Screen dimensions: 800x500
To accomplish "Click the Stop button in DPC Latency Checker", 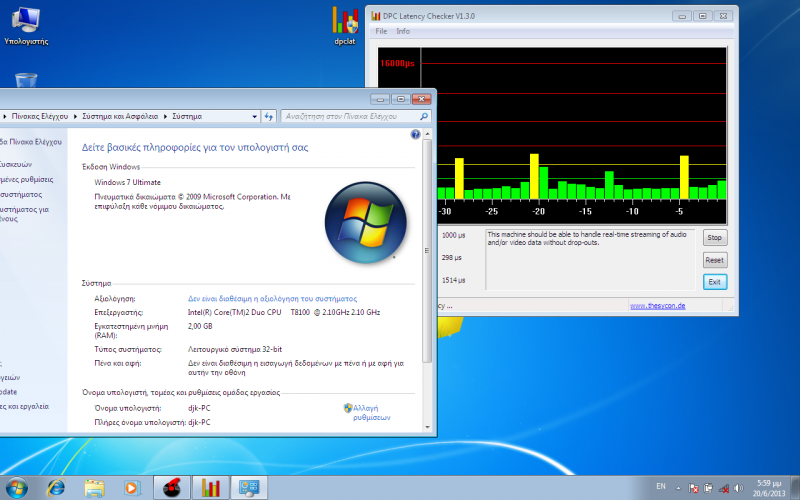I will click(714, 237).
